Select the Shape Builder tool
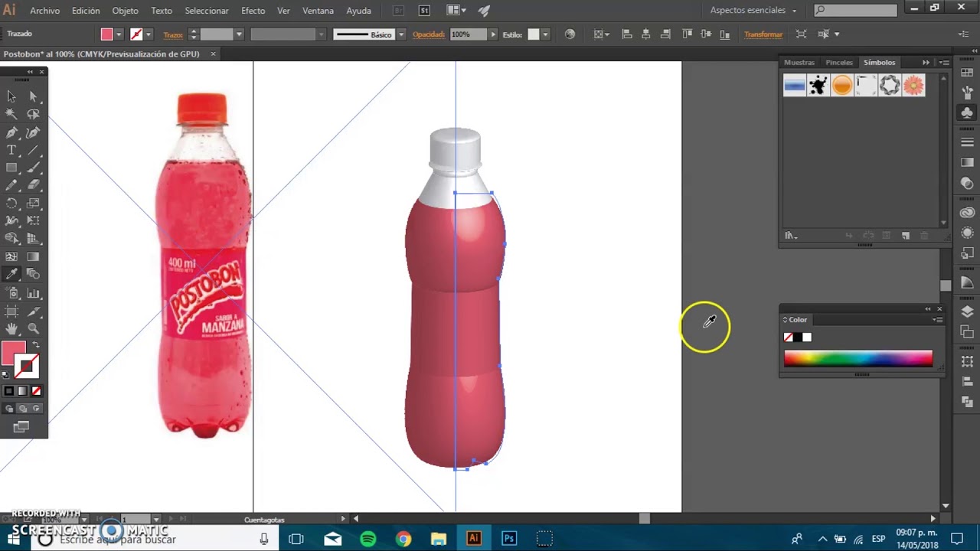This screenshot has height=551, width=980. [x=11, y=239]
